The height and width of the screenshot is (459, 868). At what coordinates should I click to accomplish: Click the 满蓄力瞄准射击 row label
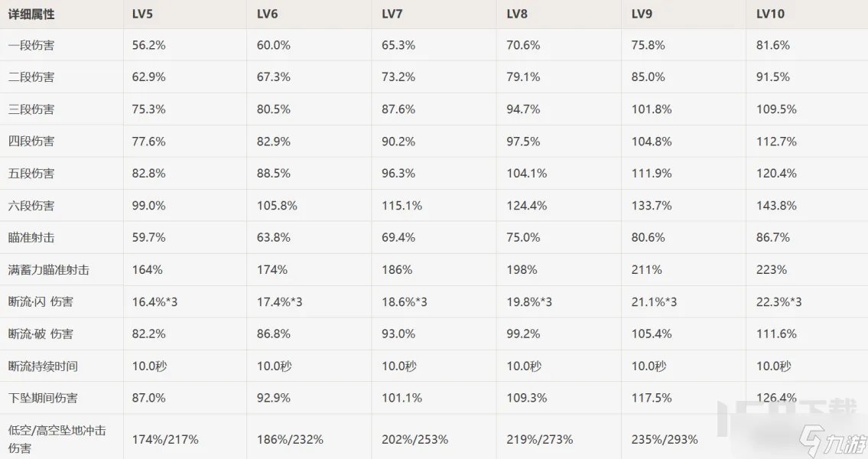click(49, 270)
